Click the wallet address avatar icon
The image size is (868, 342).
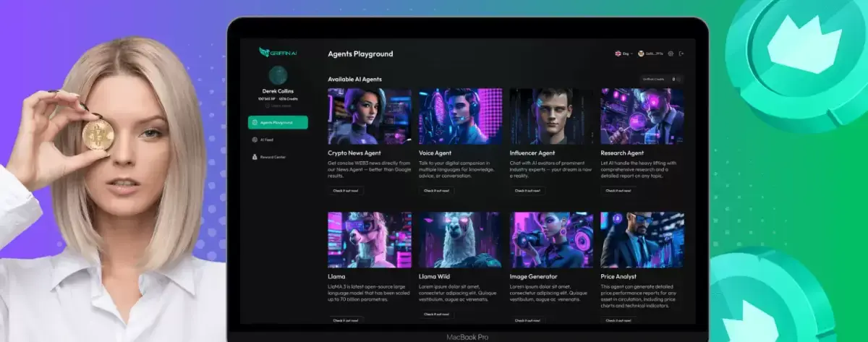[641, 54]
